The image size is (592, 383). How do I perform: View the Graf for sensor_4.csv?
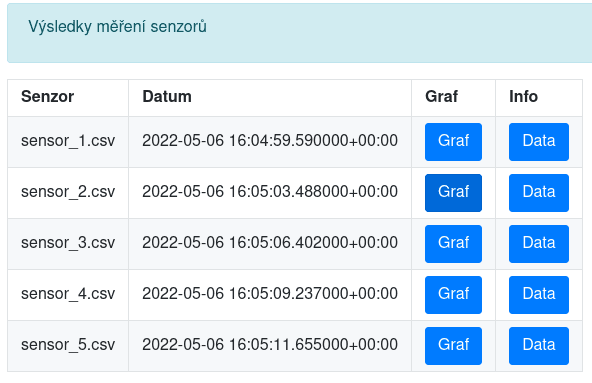tap(453, 295)
